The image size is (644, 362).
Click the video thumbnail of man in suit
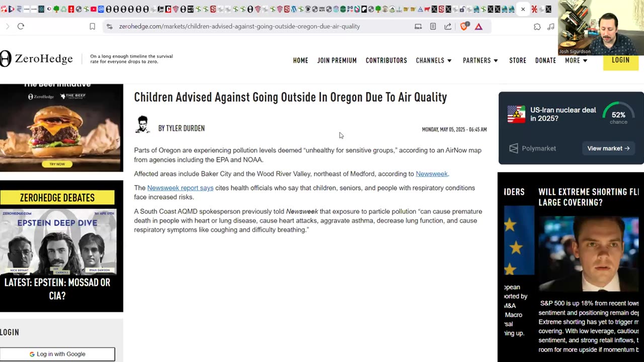click(x=589, y=254)
